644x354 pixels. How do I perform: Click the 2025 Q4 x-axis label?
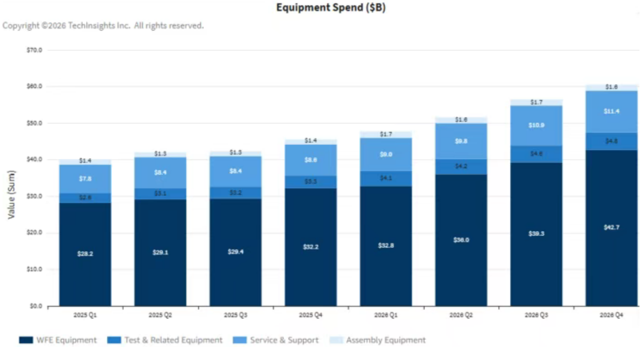click(311, 315)
